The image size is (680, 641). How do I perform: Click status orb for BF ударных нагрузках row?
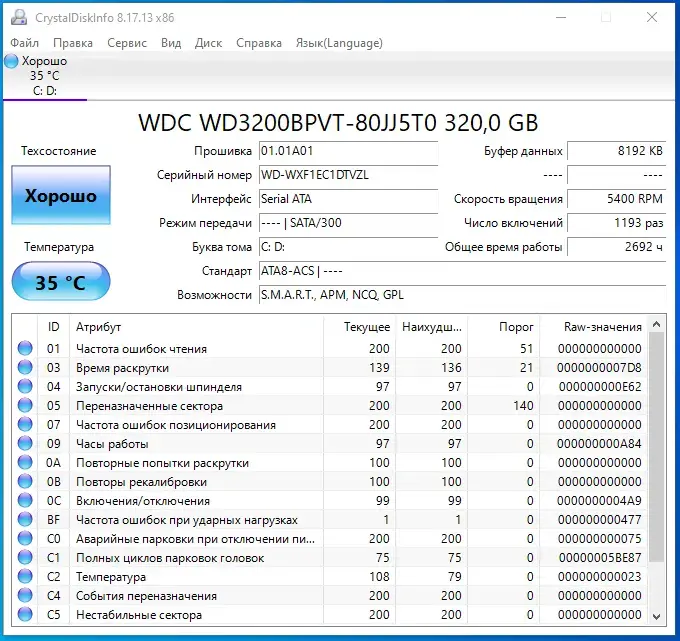(25, 520)
